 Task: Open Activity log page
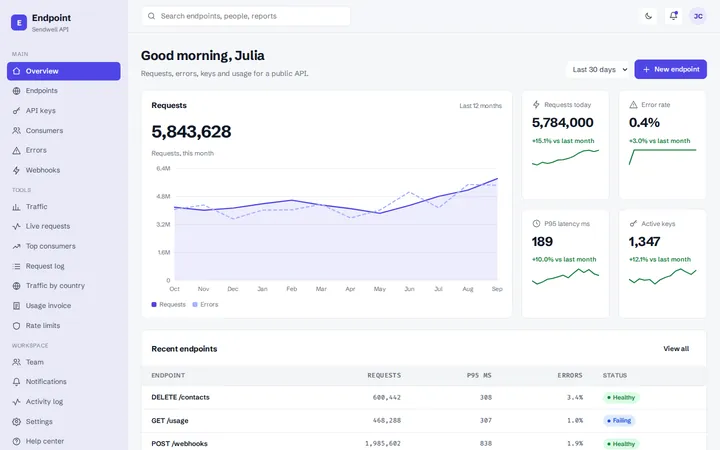click(64, 402)
